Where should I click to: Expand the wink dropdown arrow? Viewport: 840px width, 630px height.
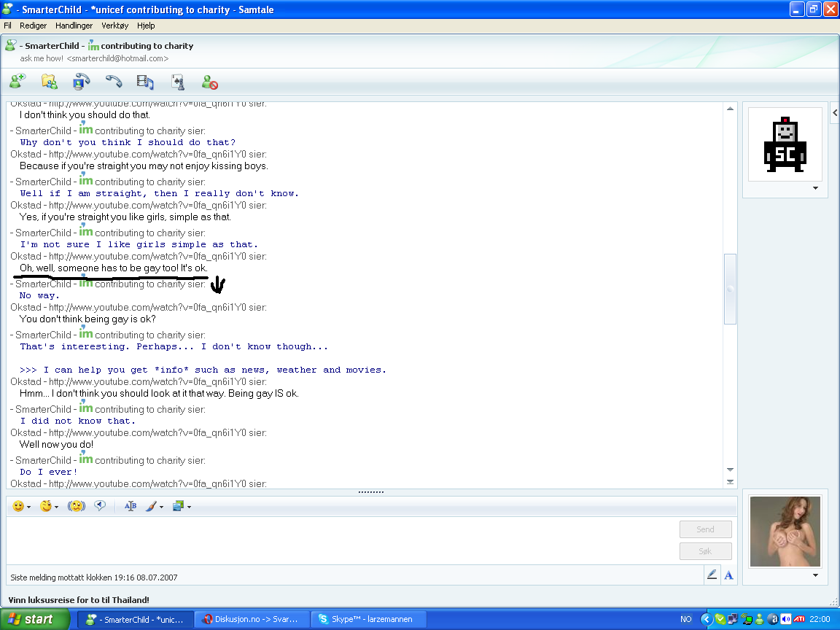[x=56, y=507]
